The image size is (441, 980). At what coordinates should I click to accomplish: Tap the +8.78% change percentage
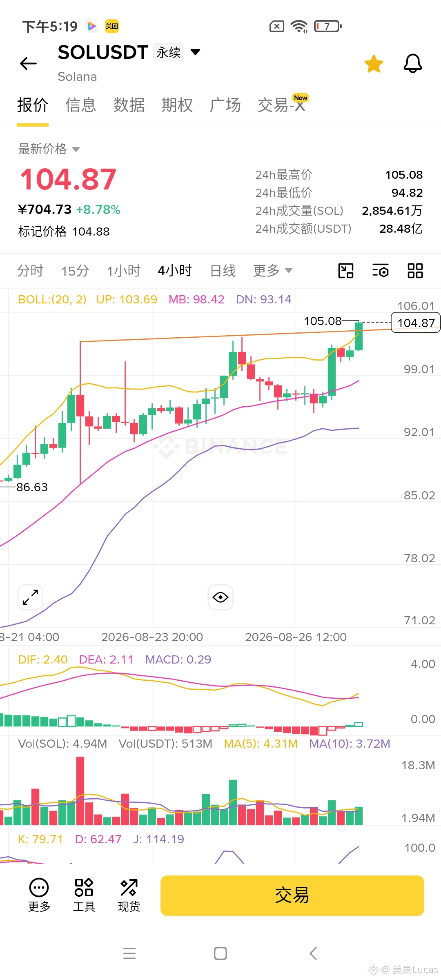click(98, 209)
